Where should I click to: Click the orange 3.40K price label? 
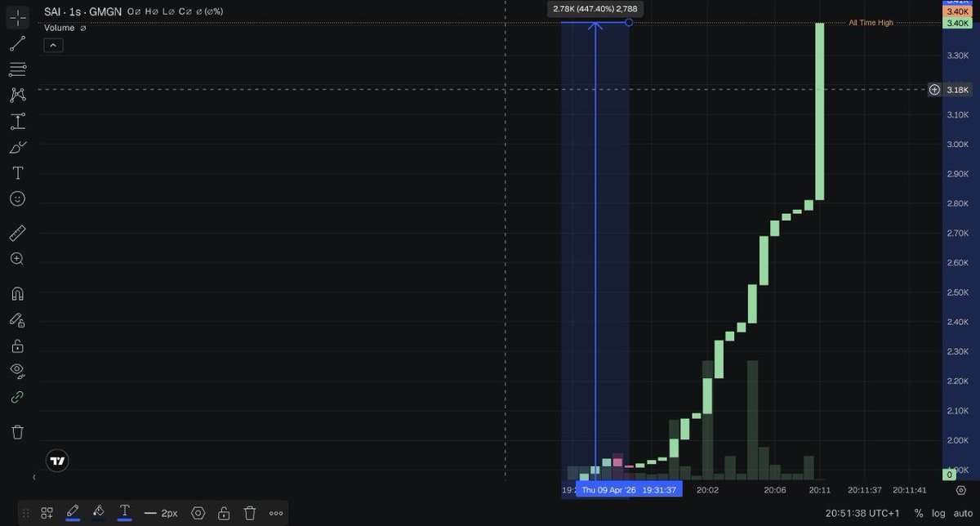(956, 11)
